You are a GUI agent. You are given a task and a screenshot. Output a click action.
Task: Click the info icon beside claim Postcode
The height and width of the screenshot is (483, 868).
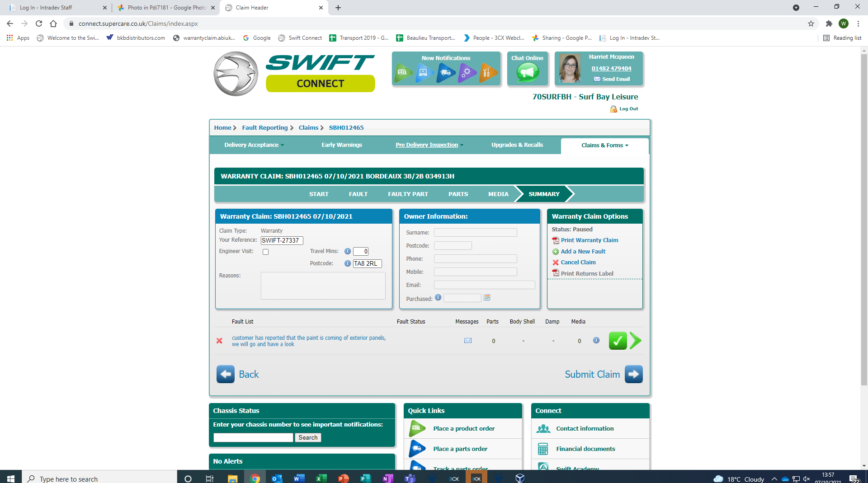348,264
